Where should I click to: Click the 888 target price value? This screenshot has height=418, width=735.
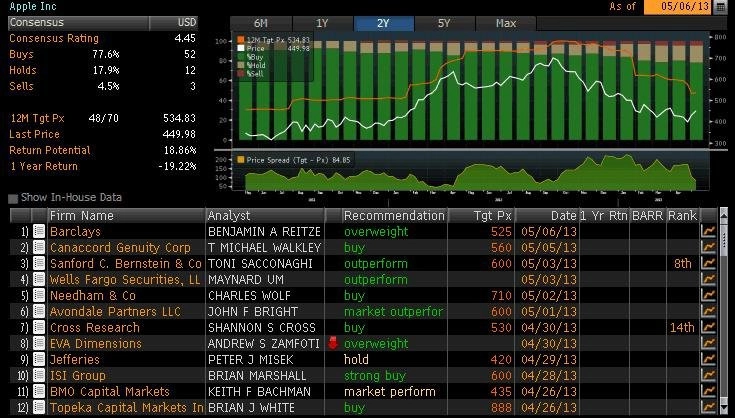click(x=501, y=407)
